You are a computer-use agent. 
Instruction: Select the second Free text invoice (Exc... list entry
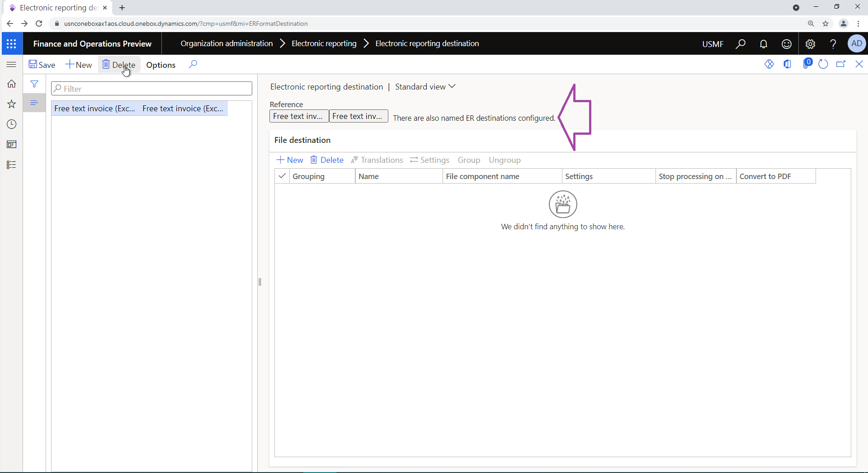tap(183, 109)
